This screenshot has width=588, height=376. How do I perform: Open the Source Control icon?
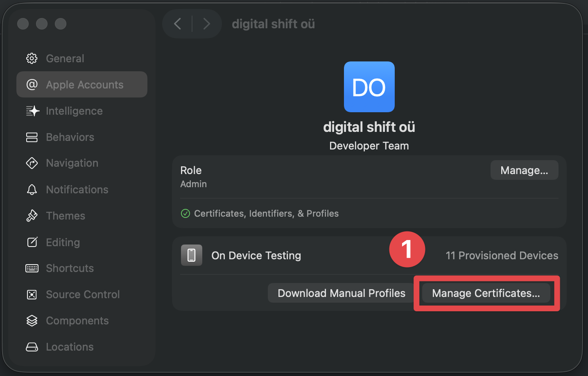32,294
